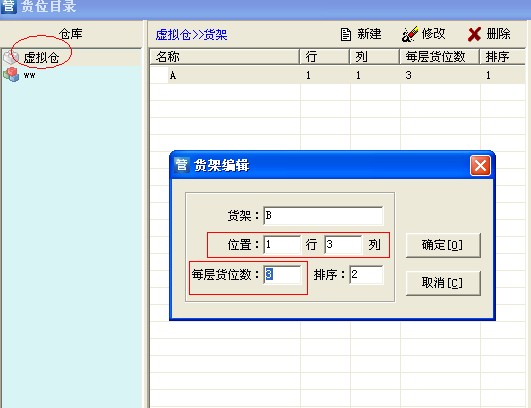The image size is (531, 408).
Task: Click the 货位目录 window title icon
Action: coord(8,6)
